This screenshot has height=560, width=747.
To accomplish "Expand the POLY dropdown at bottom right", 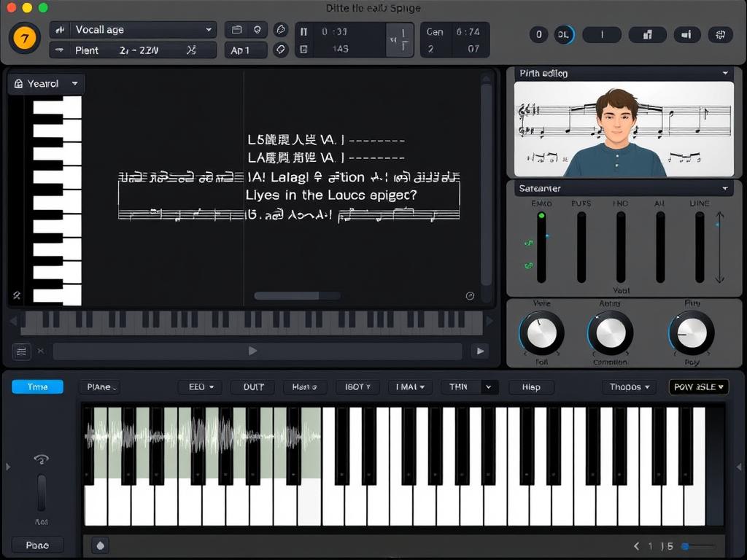I will (698, 387).
